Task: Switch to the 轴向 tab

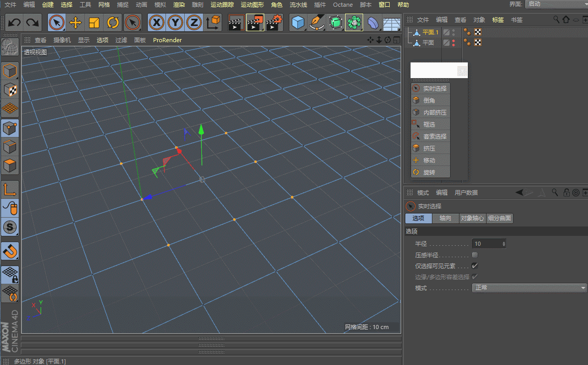Action: [445, 218]
